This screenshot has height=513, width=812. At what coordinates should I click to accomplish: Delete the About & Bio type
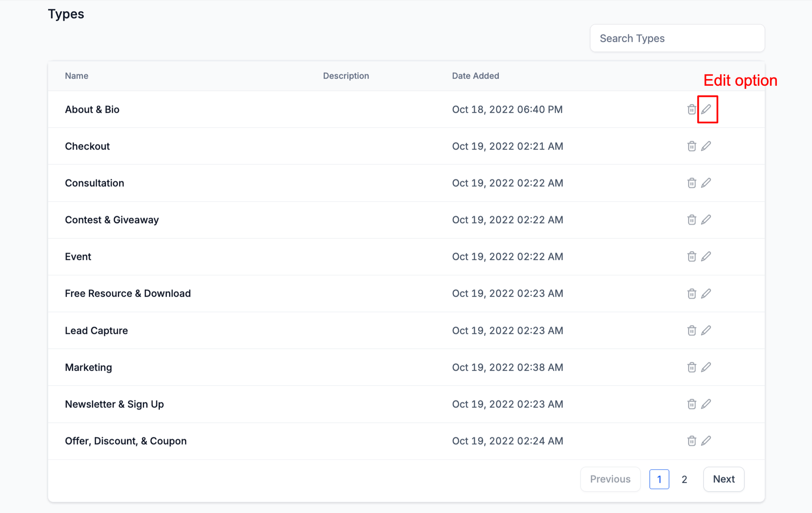[x=691, y=110]
